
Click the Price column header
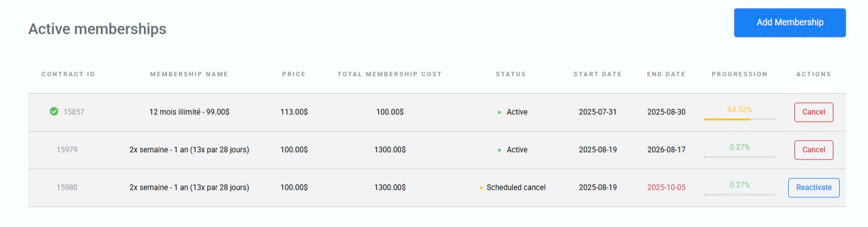(x=294, y=74)
